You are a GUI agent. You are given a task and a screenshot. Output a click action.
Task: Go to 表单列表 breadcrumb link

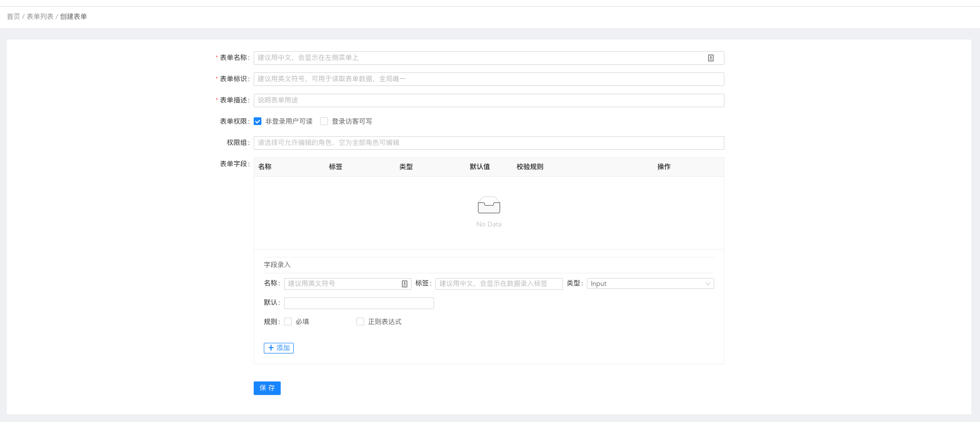(40, 16)
